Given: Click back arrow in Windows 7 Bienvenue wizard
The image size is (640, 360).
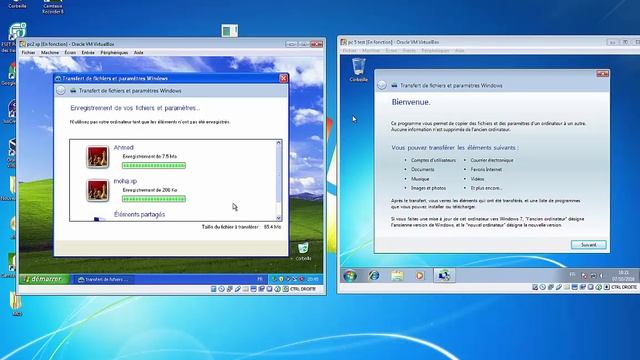Looking at the screenshot, I should click(382, 85).
